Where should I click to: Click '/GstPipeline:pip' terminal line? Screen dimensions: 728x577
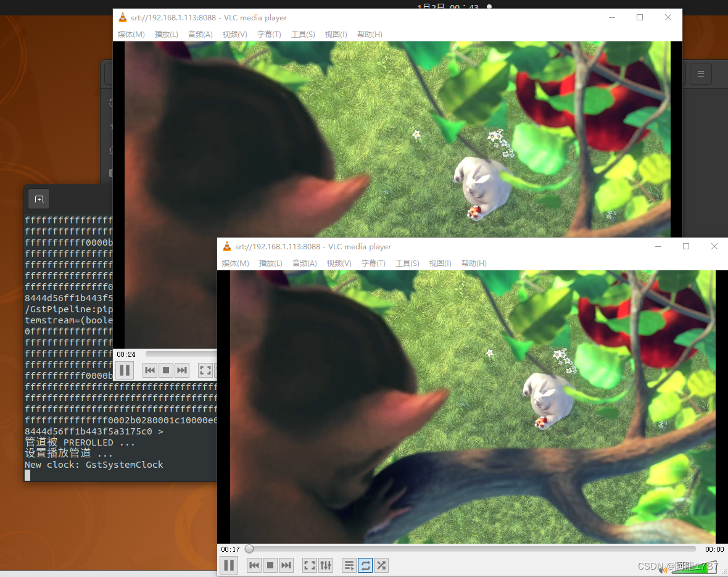[68, 309]
